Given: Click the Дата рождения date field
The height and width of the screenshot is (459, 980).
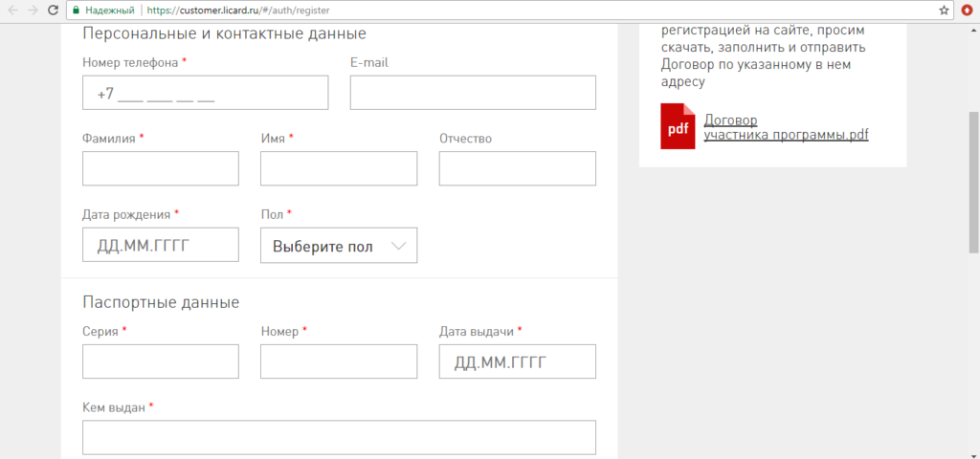Looking at the screenshot, I should [161, 245].
